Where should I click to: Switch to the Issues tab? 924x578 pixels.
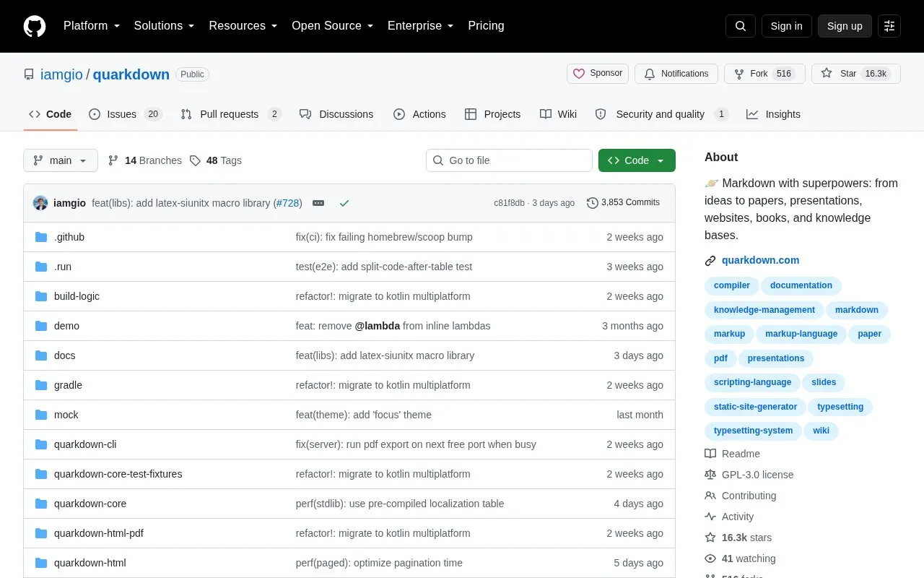tap(126, 114)
